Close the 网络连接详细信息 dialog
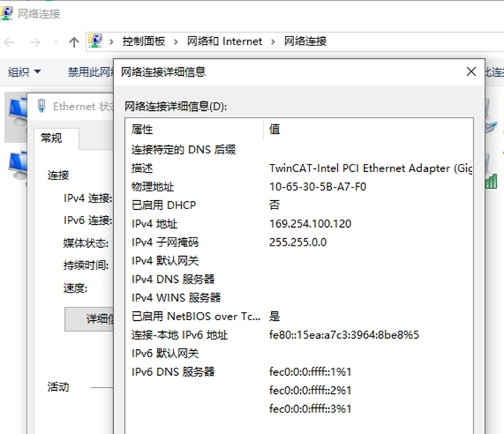 coord(471,71)
